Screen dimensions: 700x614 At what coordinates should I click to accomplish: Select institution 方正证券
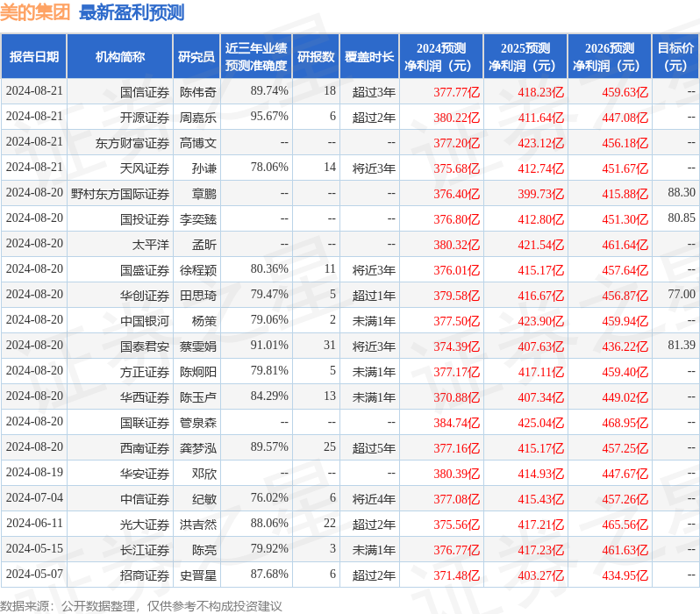(x=145, y=372)
